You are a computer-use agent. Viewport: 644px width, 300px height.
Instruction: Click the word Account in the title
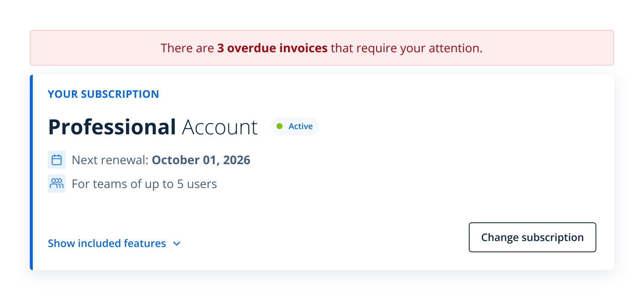click(x=220, y=128)
